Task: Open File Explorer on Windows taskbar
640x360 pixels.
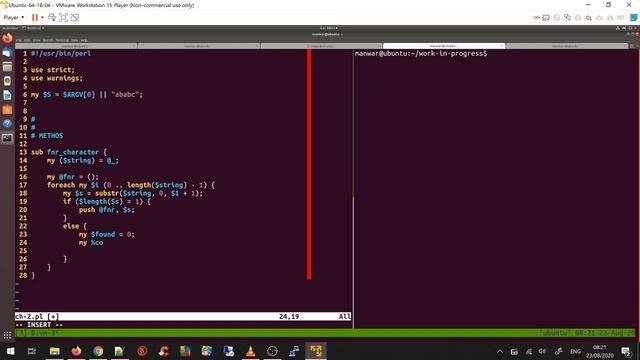Action: pyautogui.click(x=55, y=351)
